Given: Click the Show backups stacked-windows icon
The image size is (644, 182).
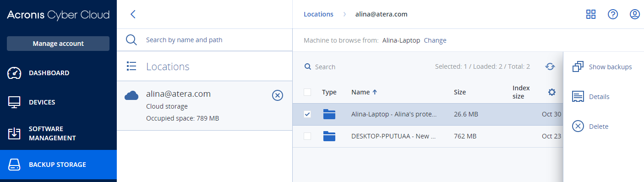Looking at the screenshot, I should [x=578, y=67].
